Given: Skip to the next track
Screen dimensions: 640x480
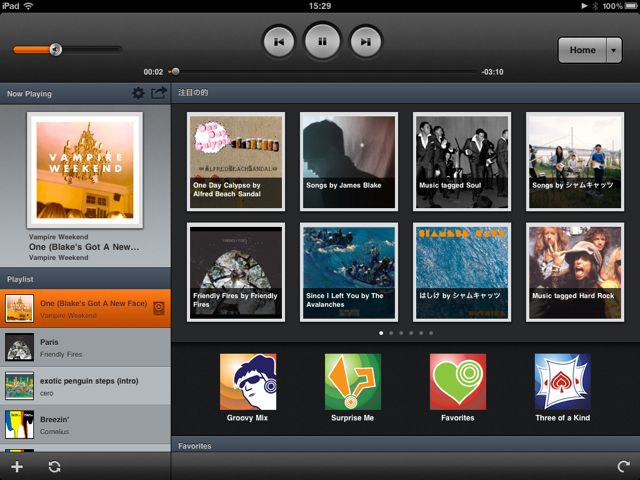Looking at the screenshot, I should [x=366, y=42].
